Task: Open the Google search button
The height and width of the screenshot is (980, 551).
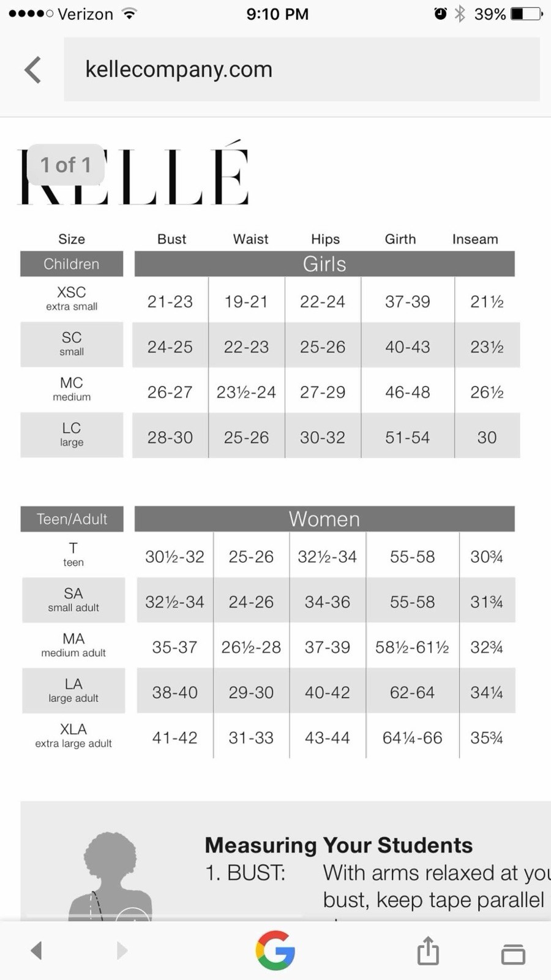Action: click(x=275, y=951)
